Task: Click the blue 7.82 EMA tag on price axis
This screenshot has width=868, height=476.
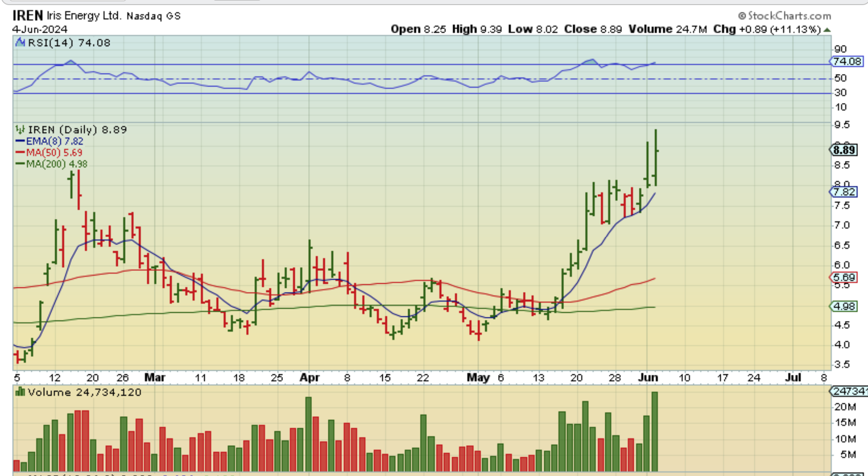Action: (844, 192)
